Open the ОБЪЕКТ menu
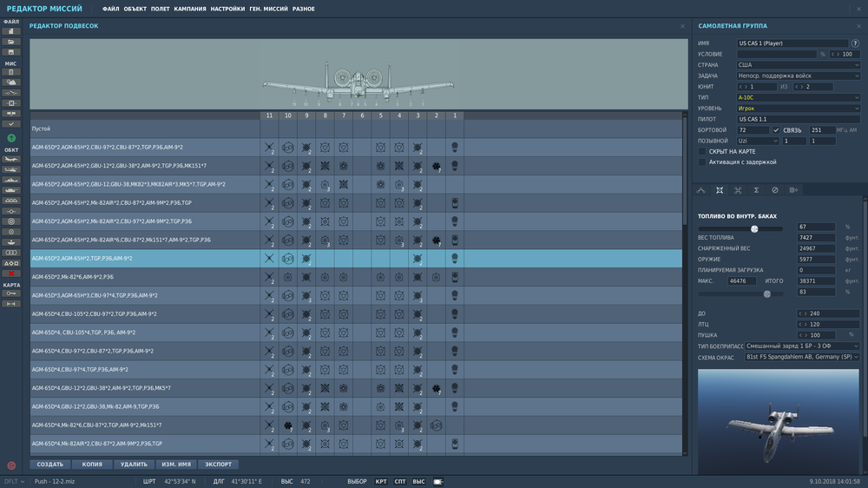Viewport: 868px width, 488px height. (x=135, y=9)
